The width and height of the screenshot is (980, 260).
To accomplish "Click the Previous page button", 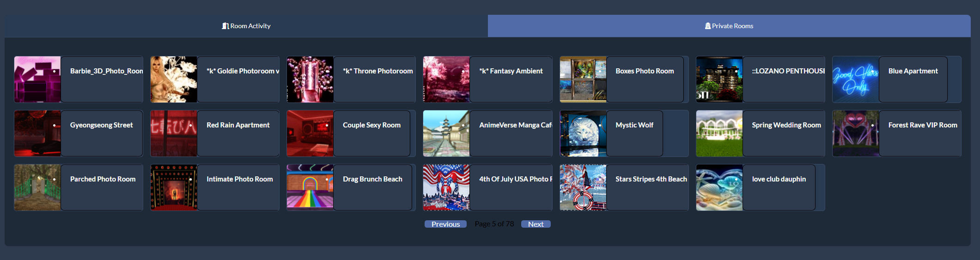I will [x=445, y=224].
